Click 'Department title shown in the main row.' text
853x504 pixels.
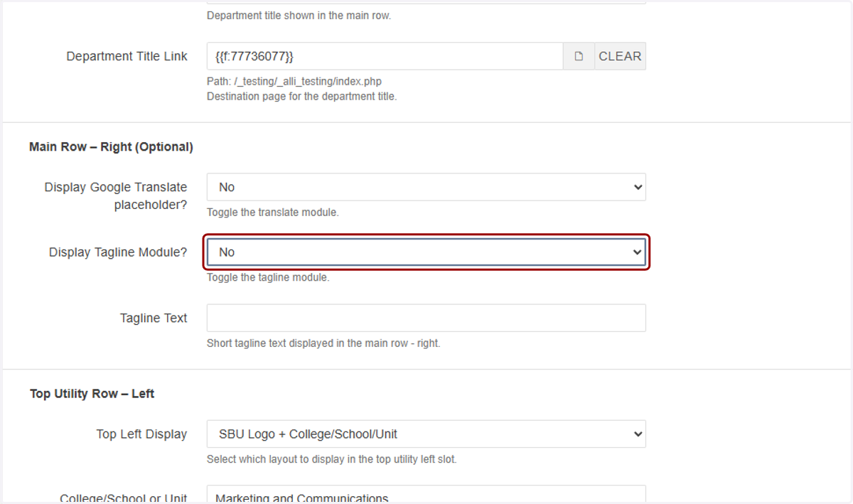pos(299,16)
